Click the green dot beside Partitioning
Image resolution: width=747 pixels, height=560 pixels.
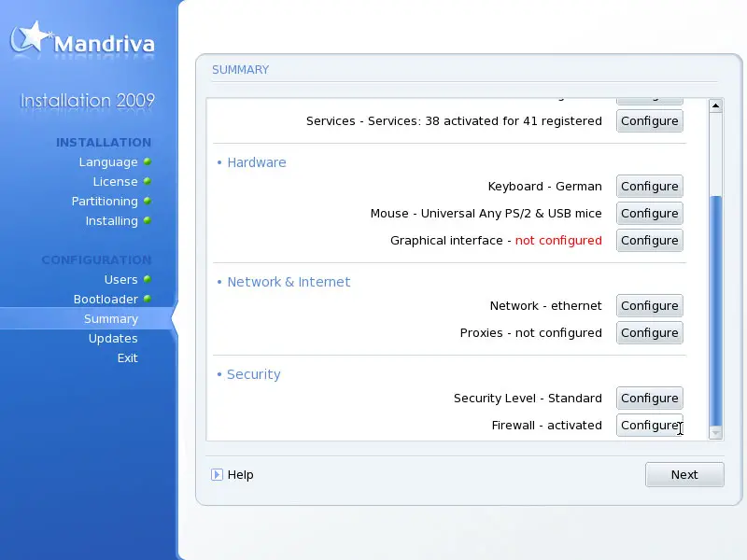tap(148, 201)
